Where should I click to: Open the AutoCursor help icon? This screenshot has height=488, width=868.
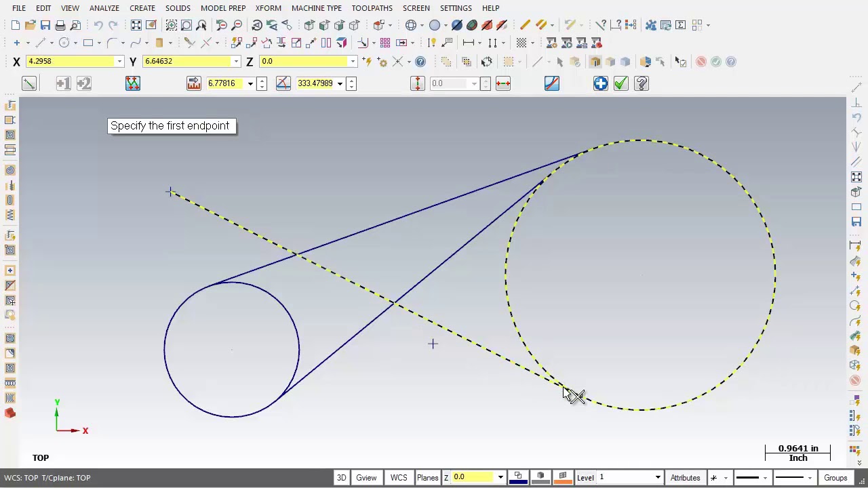coord(420,62)
